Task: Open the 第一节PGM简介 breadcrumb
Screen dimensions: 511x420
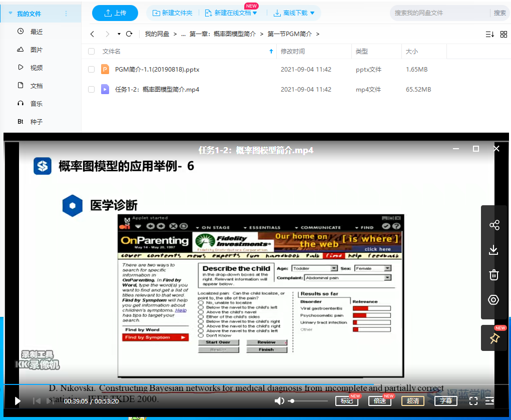Action: (x=290, y=34)
